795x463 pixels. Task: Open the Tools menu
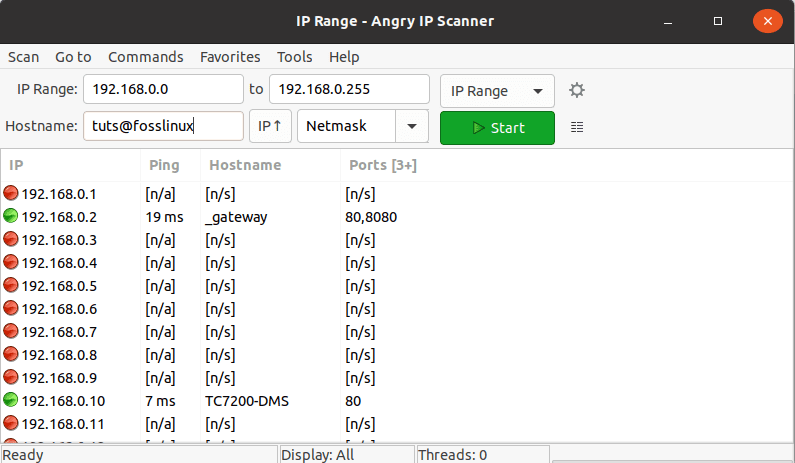tap(295, 57)
